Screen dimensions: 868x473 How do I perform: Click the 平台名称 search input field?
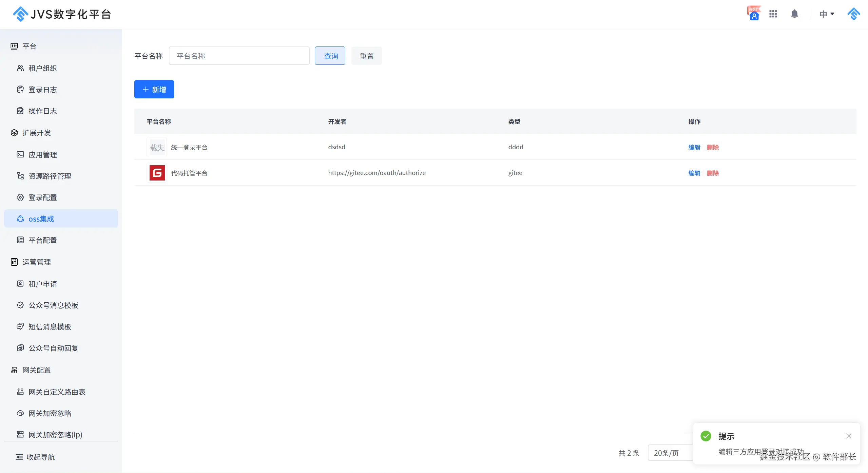coord(239,56)
